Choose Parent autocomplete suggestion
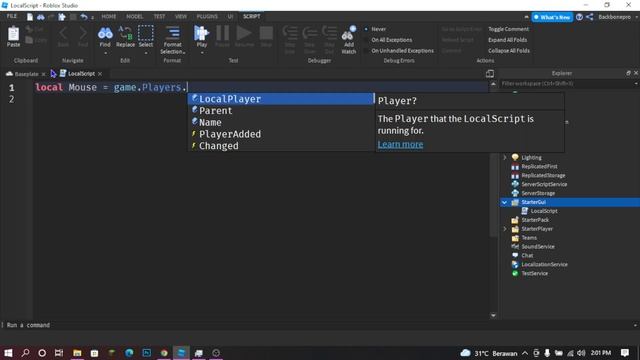This screenshot has width=640, height=360. tap(281, 111)
